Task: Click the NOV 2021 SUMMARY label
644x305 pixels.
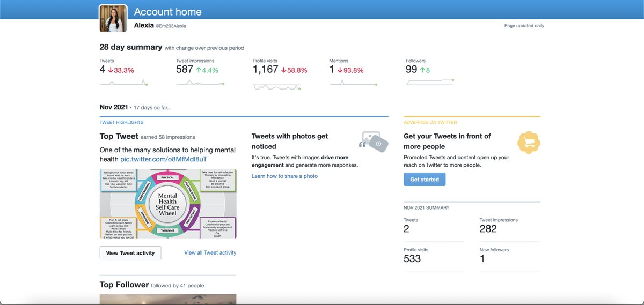Action: 427,207
